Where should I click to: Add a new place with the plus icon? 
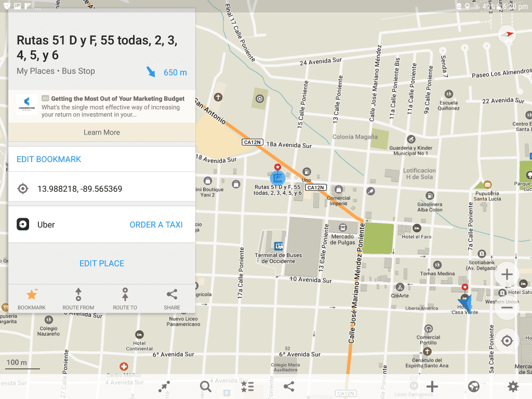click(432, 387)
